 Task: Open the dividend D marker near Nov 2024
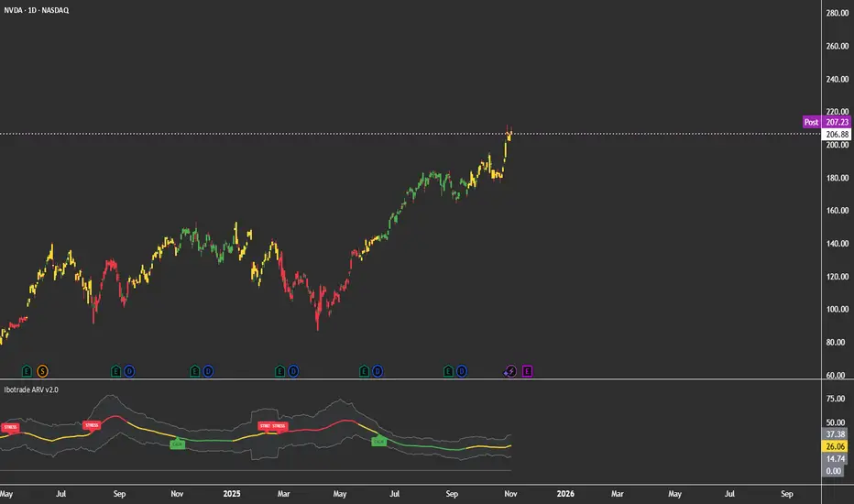(208, 372)
